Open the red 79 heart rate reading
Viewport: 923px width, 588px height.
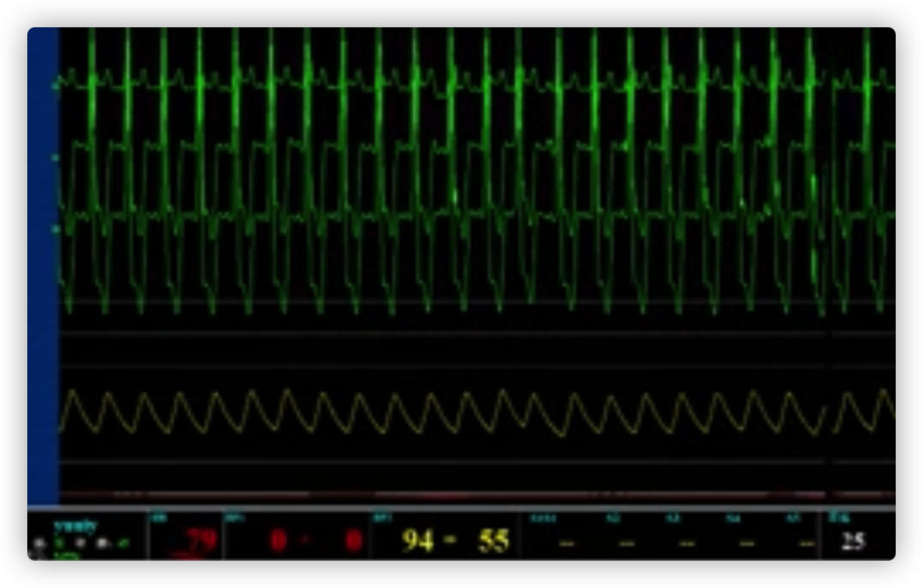(x=201, y=541)
